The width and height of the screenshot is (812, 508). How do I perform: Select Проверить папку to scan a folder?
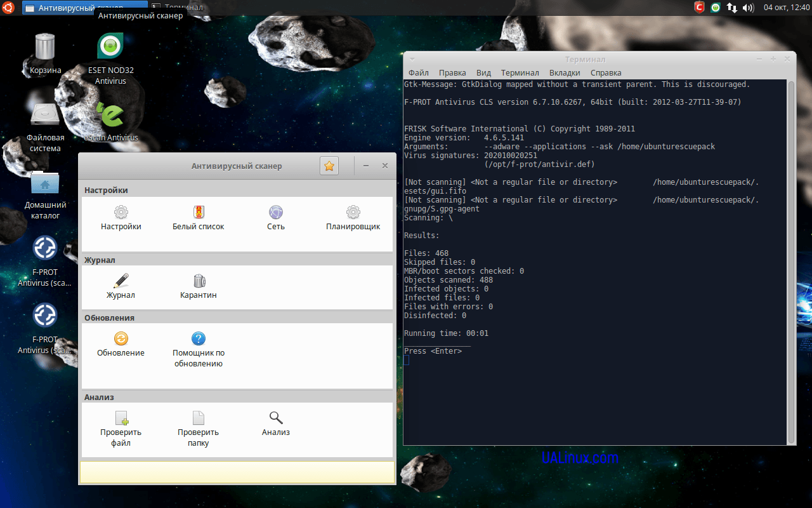[199, 429]
